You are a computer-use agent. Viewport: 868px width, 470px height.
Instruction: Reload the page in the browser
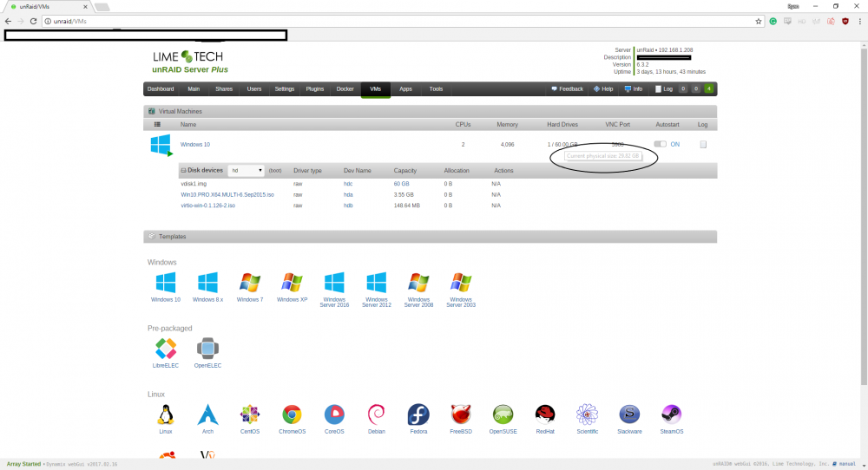(x=33, y=21)
